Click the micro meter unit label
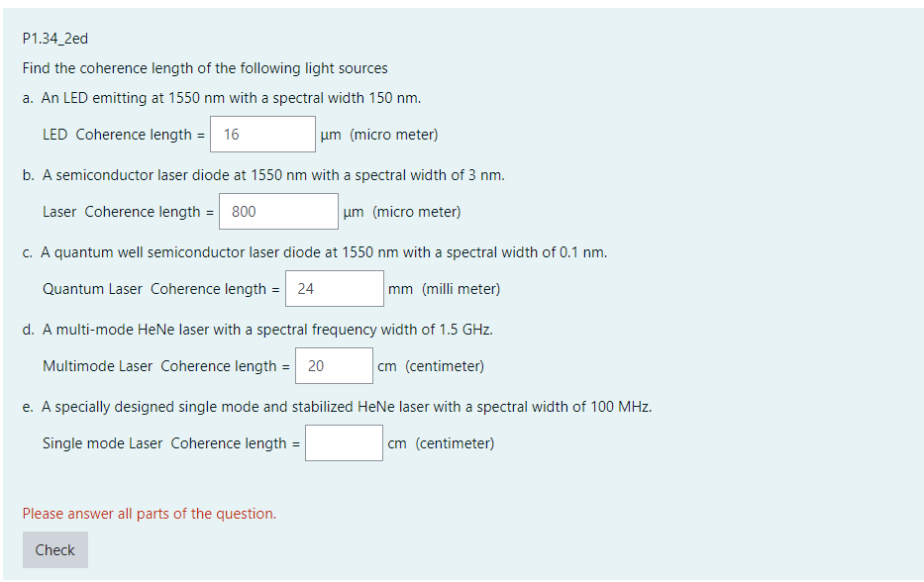Viewport: 924px width, 582px height. pyautogui.click(x=378, y=134)
